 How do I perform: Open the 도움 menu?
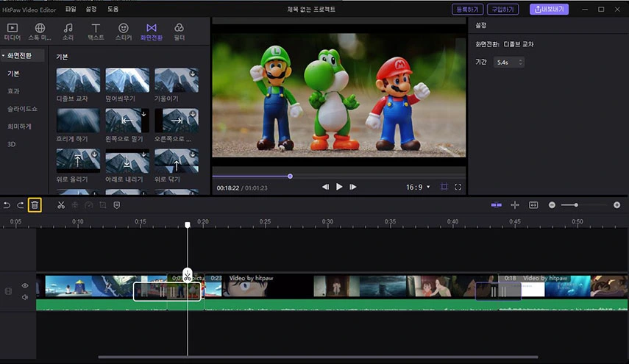tap(113, 9)
